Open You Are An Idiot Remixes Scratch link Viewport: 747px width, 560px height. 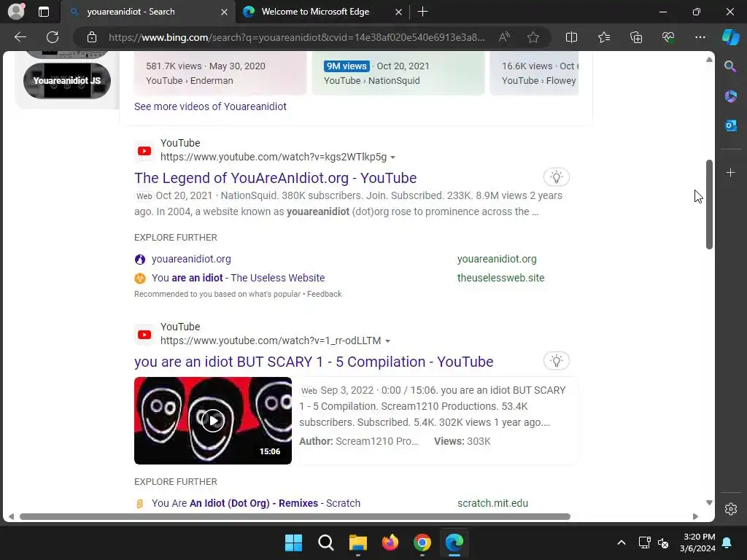[x=256, y=503]
